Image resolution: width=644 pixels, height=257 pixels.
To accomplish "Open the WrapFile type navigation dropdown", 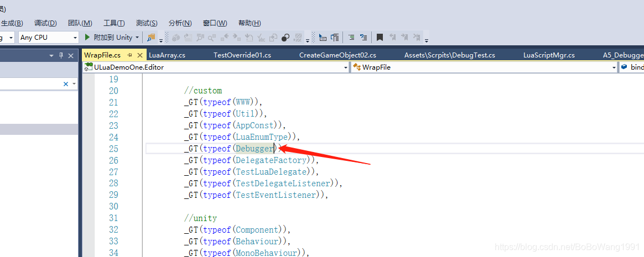I will click(615, 67).
